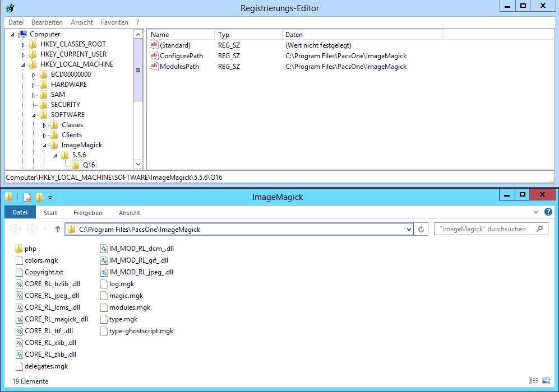Switch to details view layout
Viewport: 559px width, 392px height.
tap(533, 381)
